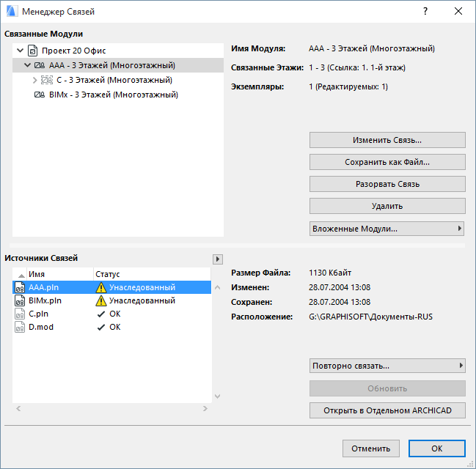
Task: Click Изменить Связь button
Action: (387, 140)
